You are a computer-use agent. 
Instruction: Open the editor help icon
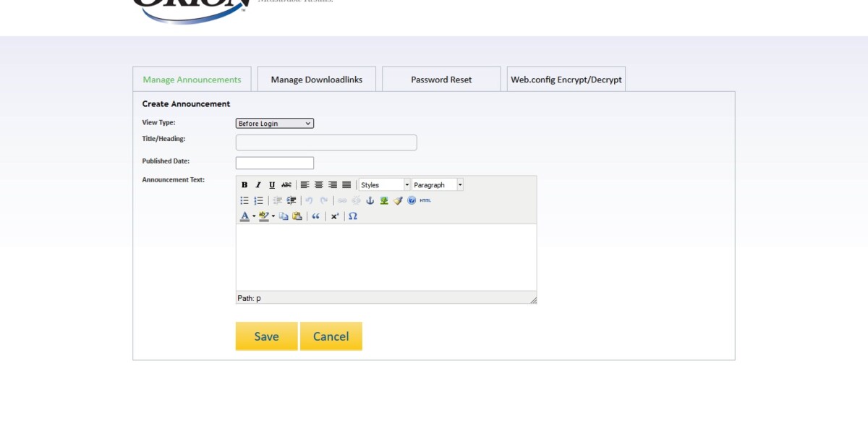pyautogui.click(x=412, y=200)
